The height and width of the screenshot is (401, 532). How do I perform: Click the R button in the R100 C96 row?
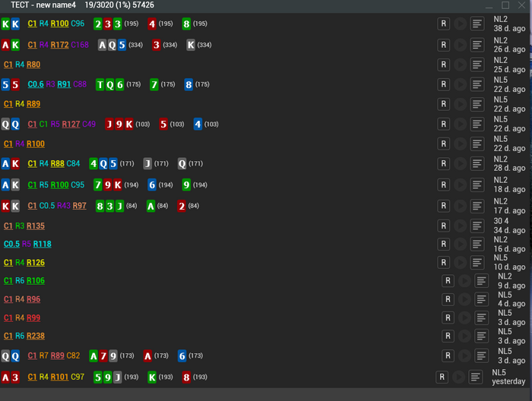click(x=443, y=24)
